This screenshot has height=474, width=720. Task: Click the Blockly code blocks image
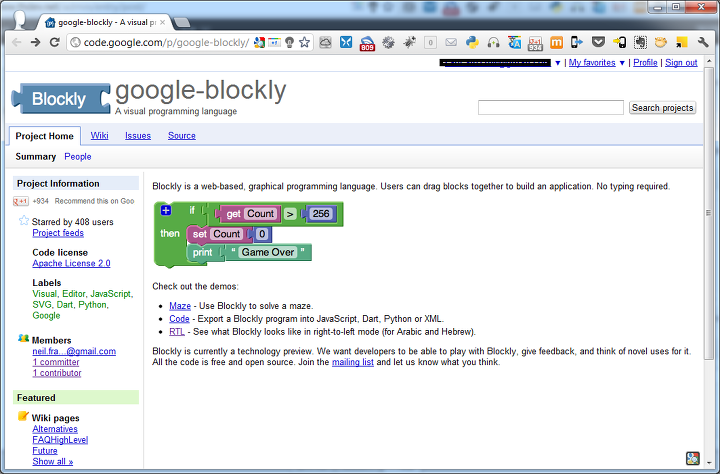coord(249,234)
